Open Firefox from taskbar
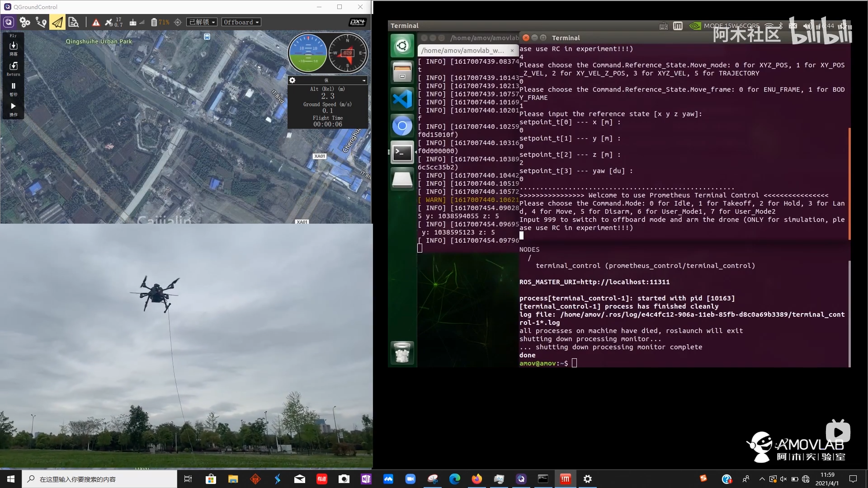Viewport: 868px width, 488px height. [477, 479]
